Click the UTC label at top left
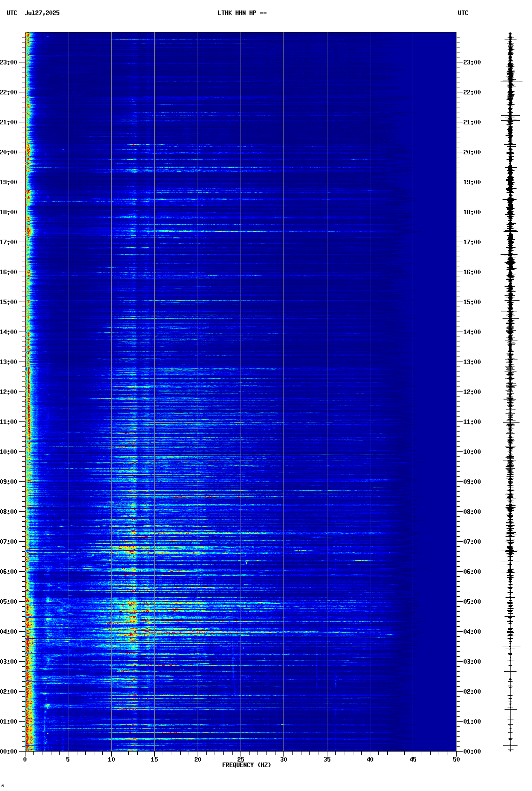This screenshot has width=532, height=791. coord(12,13)
